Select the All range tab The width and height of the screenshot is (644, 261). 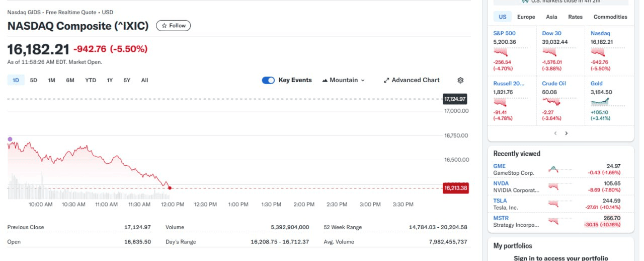144,80
